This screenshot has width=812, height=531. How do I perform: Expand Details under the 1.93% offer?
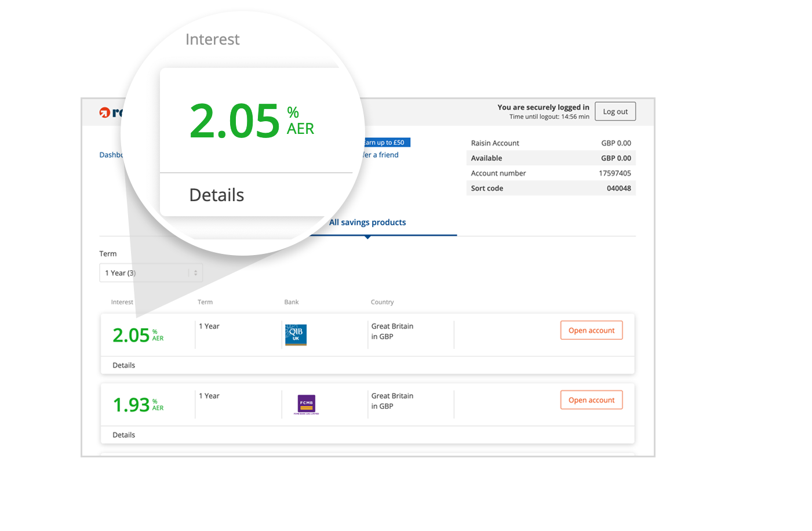(123, 435)
